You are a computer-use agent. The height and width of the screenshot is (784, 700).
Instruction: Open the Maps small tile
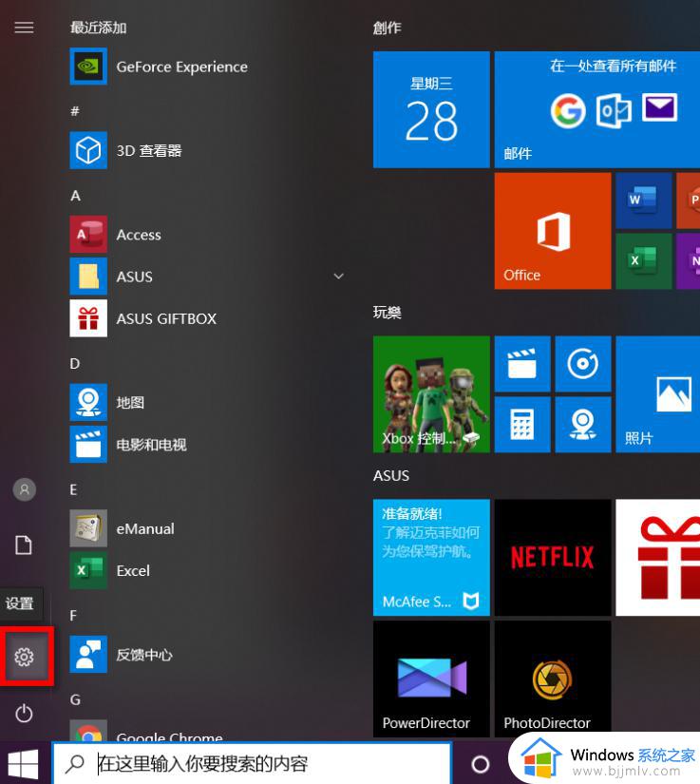[x=583, y=425]
